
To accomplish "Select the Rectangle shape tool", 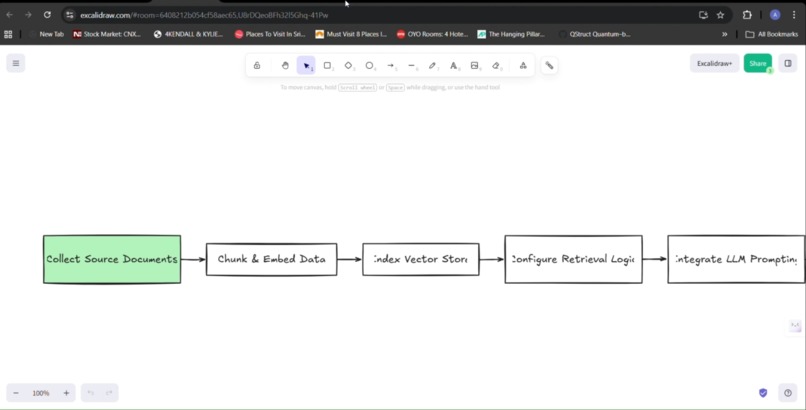I will tap(327, 65).
